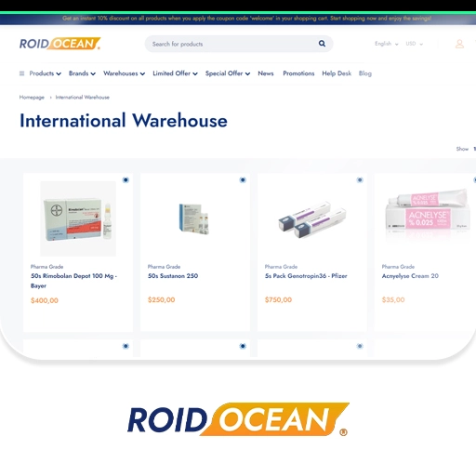Screen dimensions: 476x476
Task: Open the Help Desk menu item
Action: click(x=337, y=73)
